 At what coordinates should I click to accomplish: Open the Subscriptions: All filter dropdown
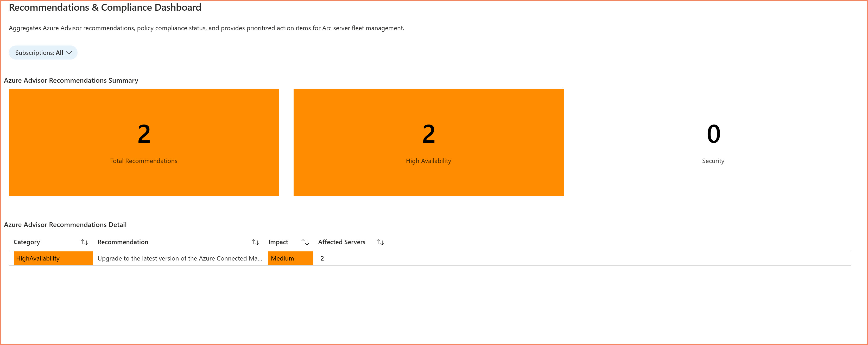[43, 53]
